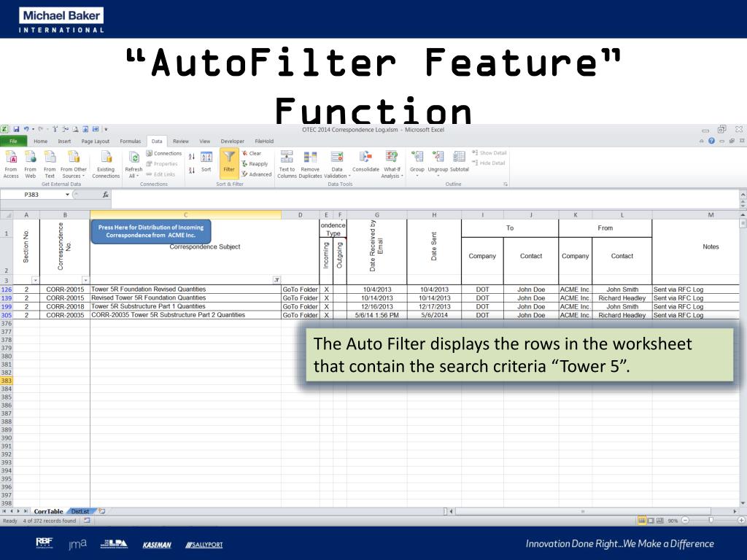Clear the current filter
This screenshot has height=560, width=747.
pos(252,153)
